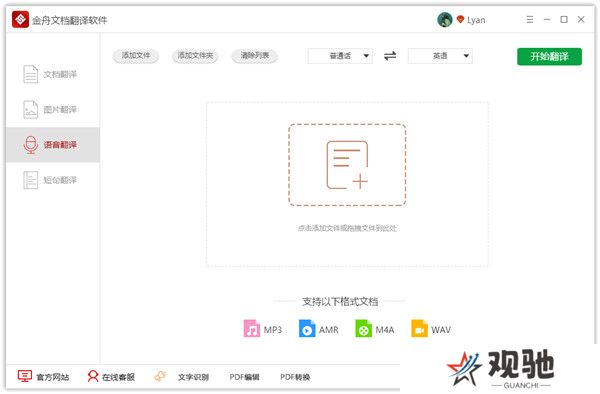The image size is (600, 394).
Task: Click the 添加文件 button
Action: coord(135,56)
